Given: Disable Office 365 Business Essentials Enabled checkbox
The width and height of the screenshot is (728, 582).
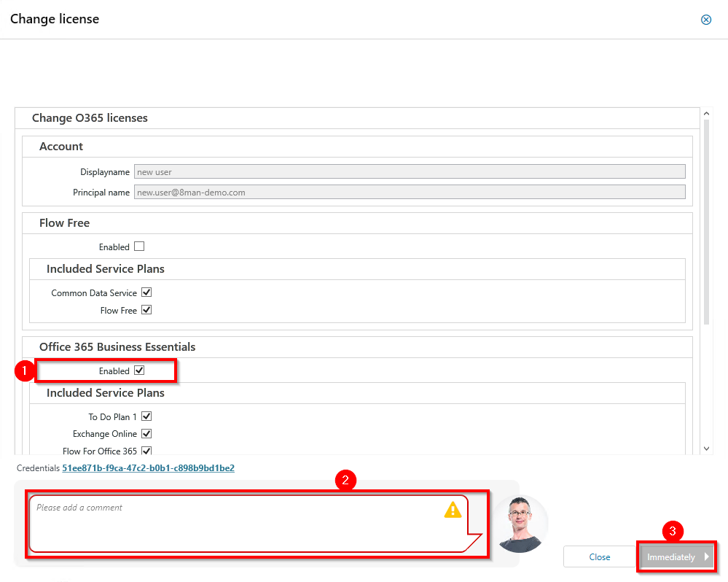Looking at the screenshot, I should pos(139,370).
